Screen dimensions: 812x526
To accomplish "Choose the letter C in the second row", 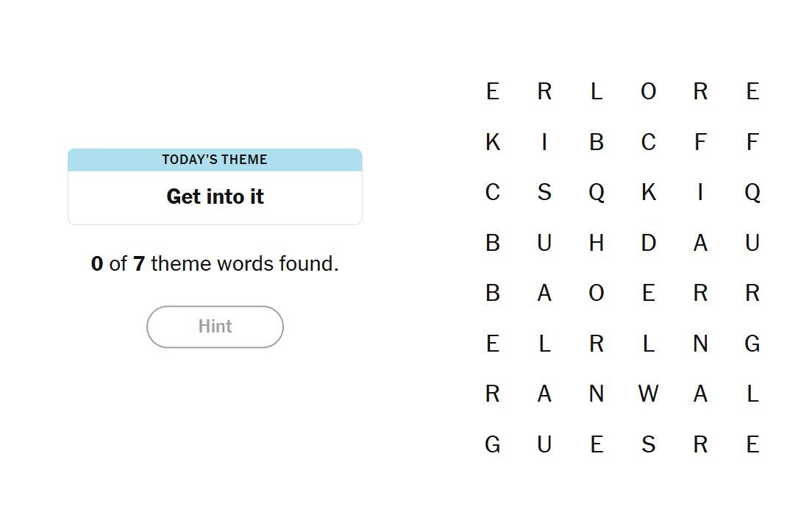I will 648,142.
